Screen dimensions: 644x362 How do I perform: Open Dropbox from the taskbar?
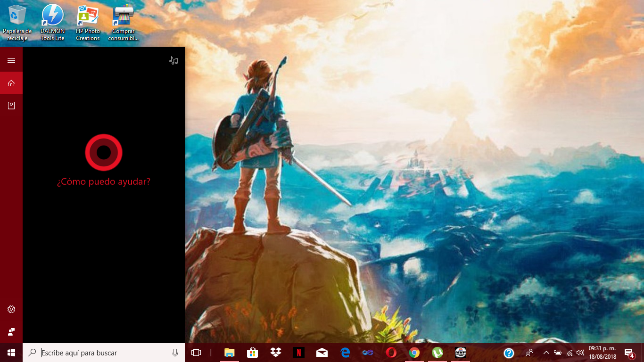[276, 353]
